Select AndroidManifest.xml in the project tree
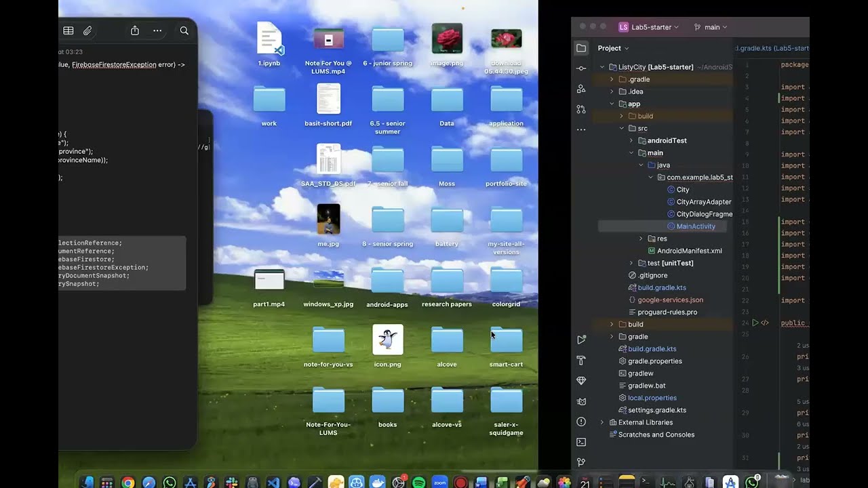 [x=685, y=251]
